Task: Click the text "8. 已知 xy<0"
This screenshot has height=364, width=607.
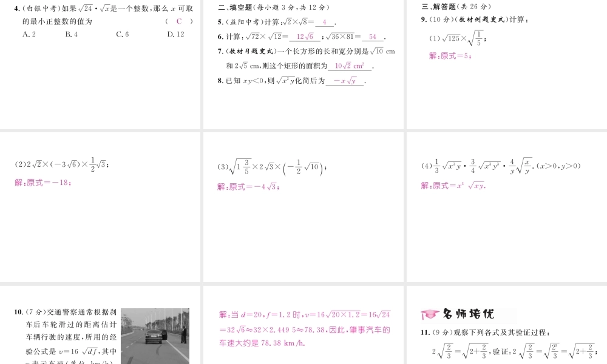Action: pos(240,81)
